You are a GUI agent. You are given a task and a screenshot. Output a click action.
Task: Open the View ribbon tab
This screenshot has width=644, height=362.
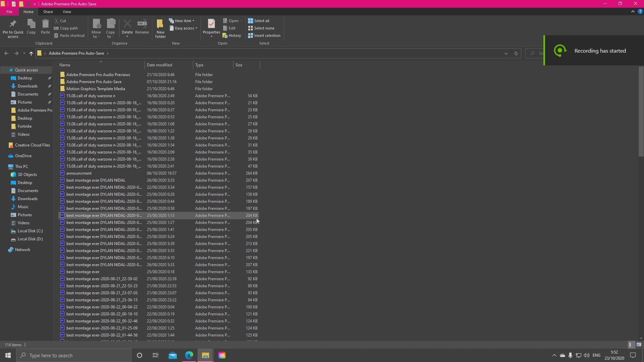[x=67, y=12]
